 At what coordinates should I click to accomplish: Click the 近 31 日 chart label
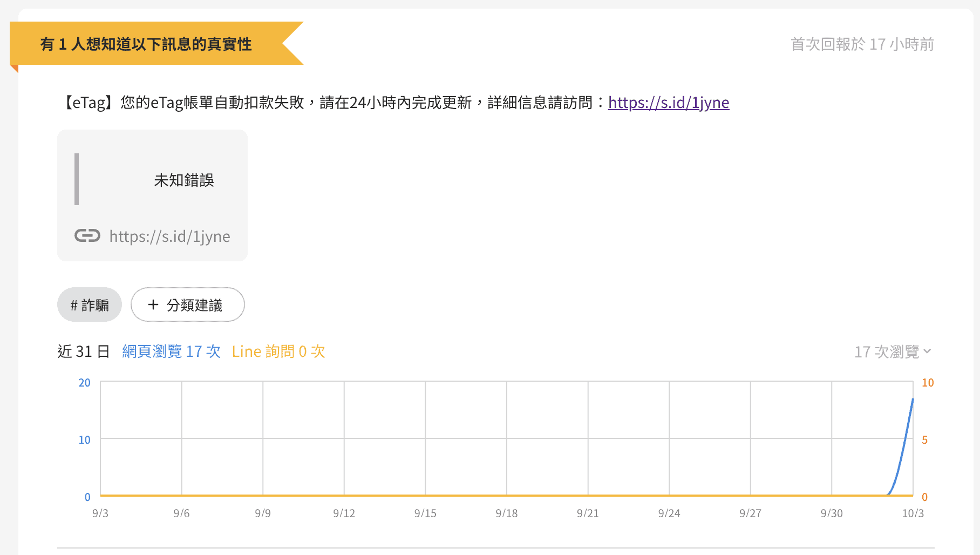tap(84, 351)
